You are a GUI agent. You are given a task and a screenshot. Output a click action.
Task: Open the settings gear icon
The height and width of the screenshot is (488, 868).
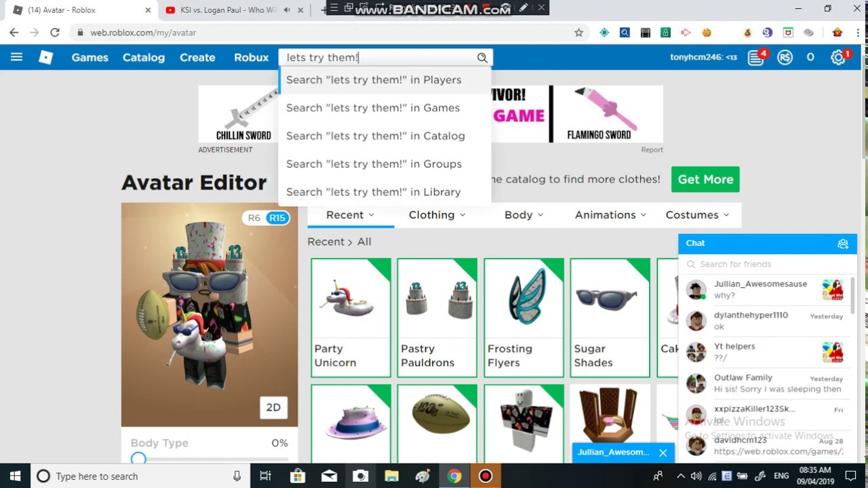[x=839, y=58]
